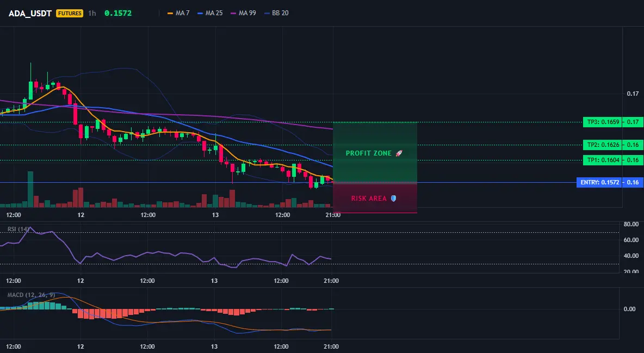Image resolution: width=644 pixels, height=353 pixels.
Task: Click the TP2: 0.1626 price label
Action: [602, 145]
